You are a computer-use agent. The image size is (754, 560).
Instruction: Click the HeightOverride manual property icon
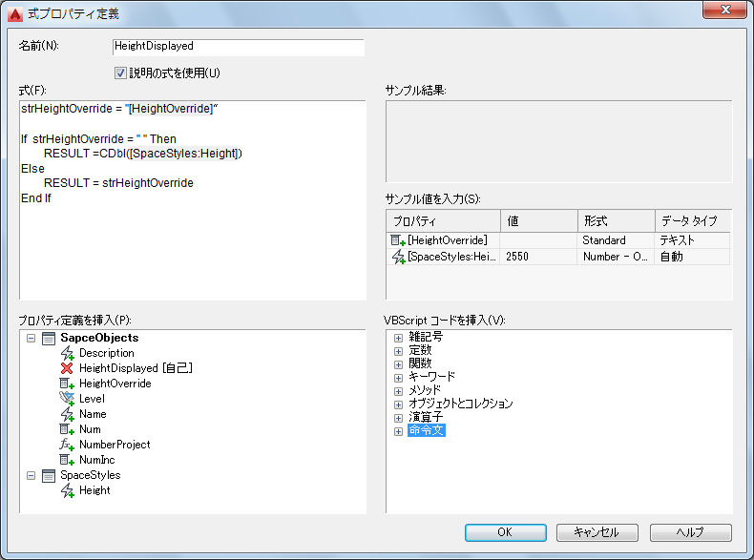[x=67, y=384]
